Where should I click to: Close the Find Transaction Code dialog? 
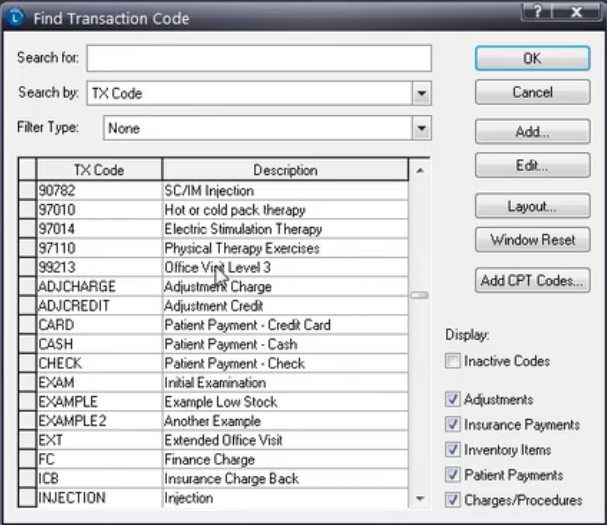tap(576, 12)
